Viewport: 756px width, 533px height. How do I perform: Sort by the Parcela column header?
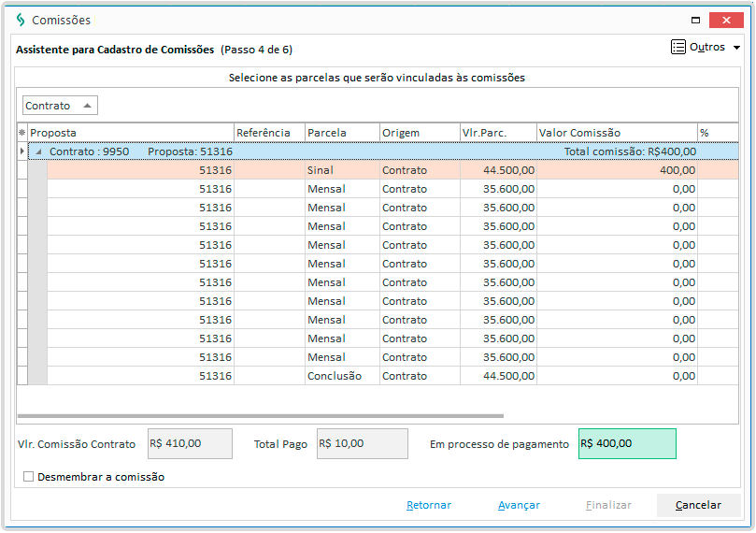(x=342, y=133)
